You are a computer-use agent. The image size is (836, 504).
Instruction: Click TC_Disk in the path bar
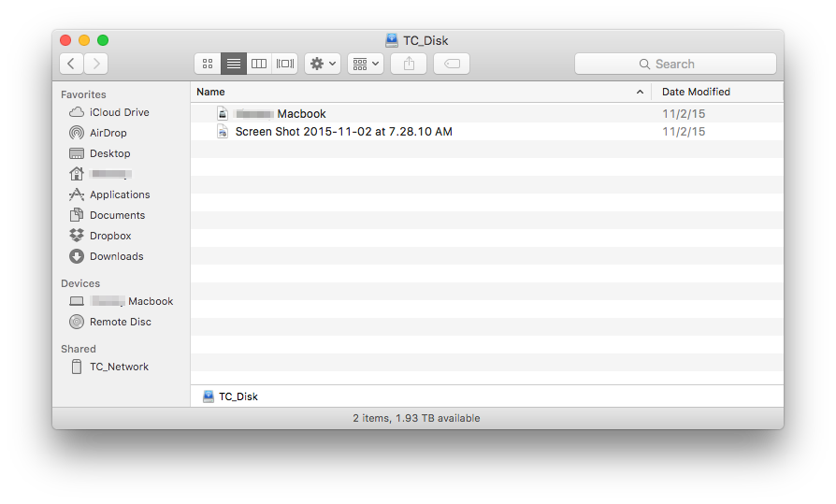pyautogui.click(x=230, y=396)
